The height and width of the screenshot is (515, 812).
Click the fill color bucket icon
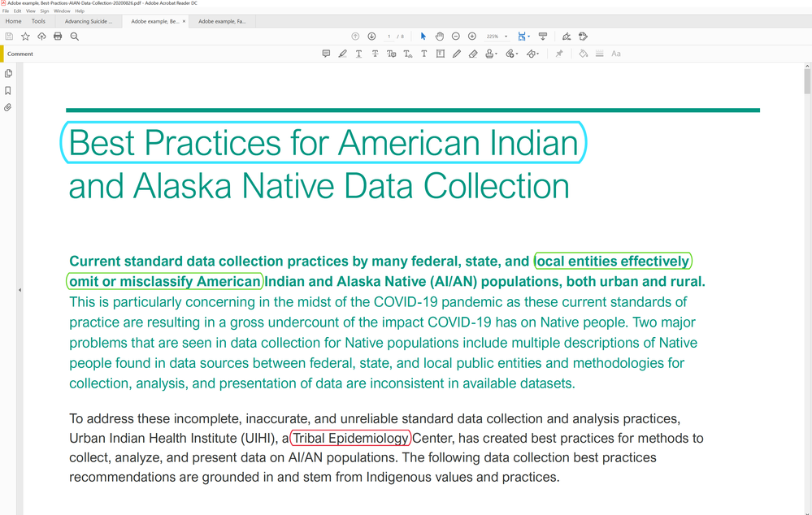[583, 54]
